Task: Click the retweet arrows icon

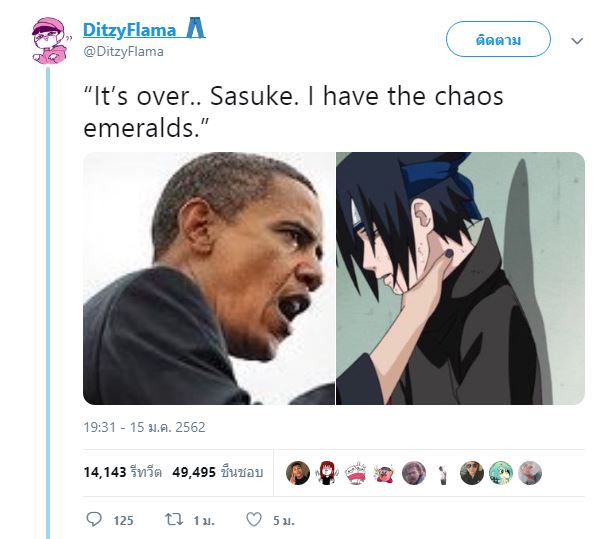Action: coord(174,520)
